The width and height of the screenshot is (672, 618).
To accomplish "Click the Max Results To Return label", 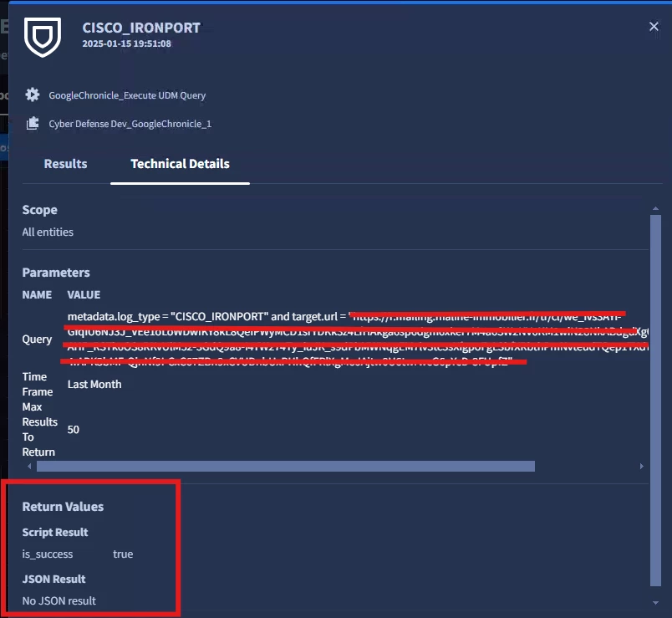I will click(x=39, y=429).
